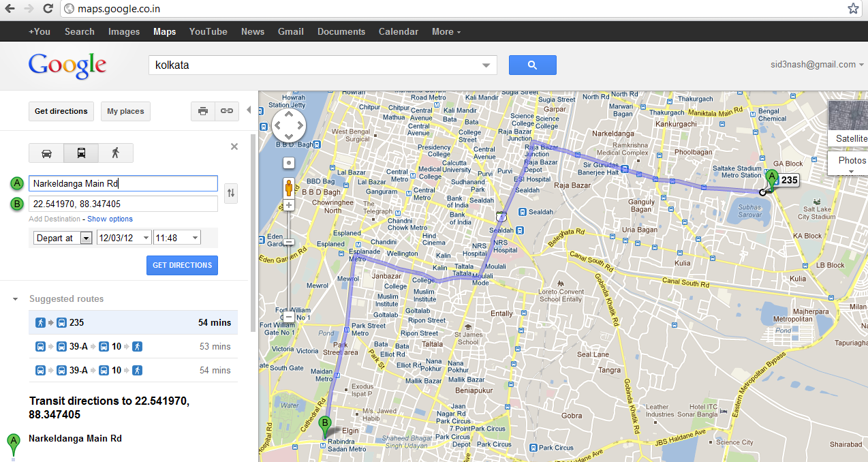Select the public transit bus mode
This screenshot has width=868, height=462.
click(x=81, y=153)
